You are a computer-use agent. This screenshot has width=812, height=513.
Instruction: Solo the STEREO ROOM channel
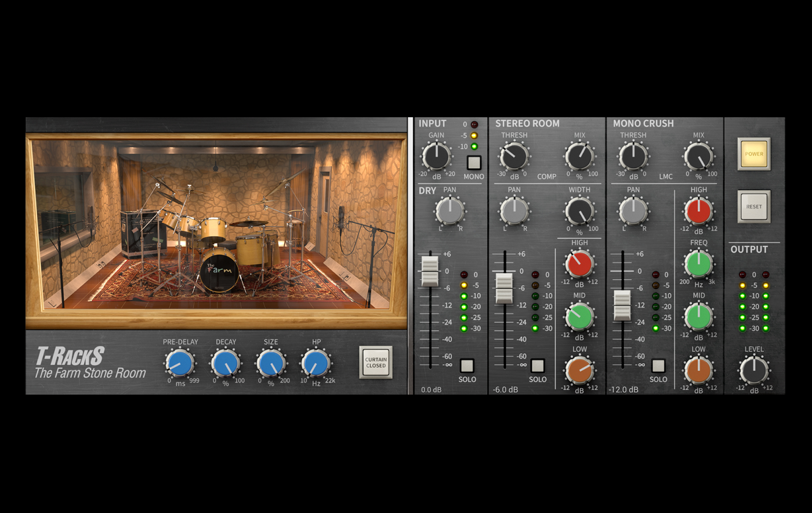click(538, 366)
